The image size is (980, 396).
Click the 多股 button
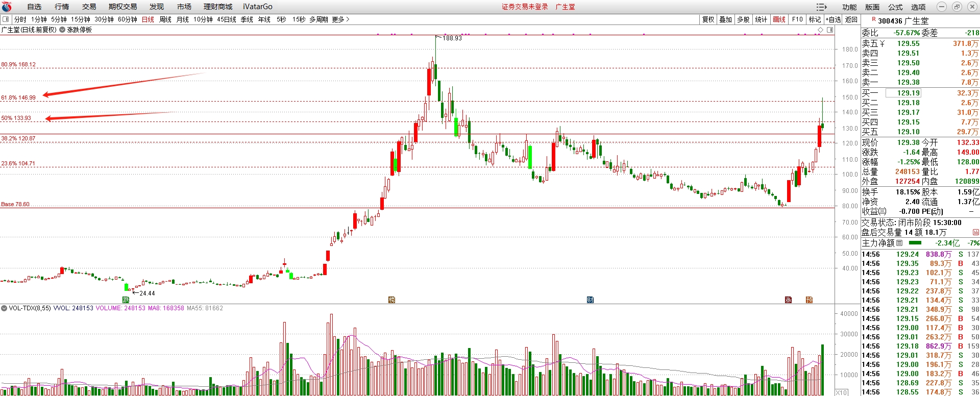[x=744, y=19]
